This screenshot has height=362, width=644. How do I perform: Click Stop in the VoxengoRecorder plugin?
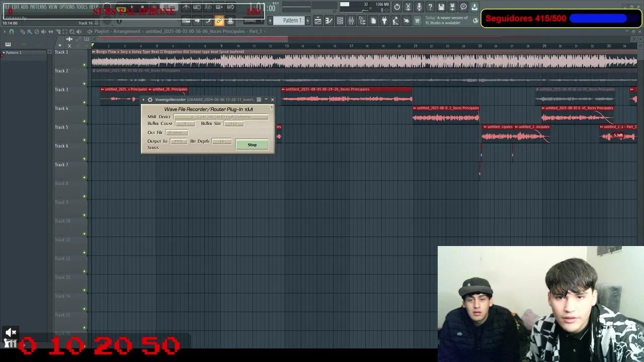pos(252,145)
